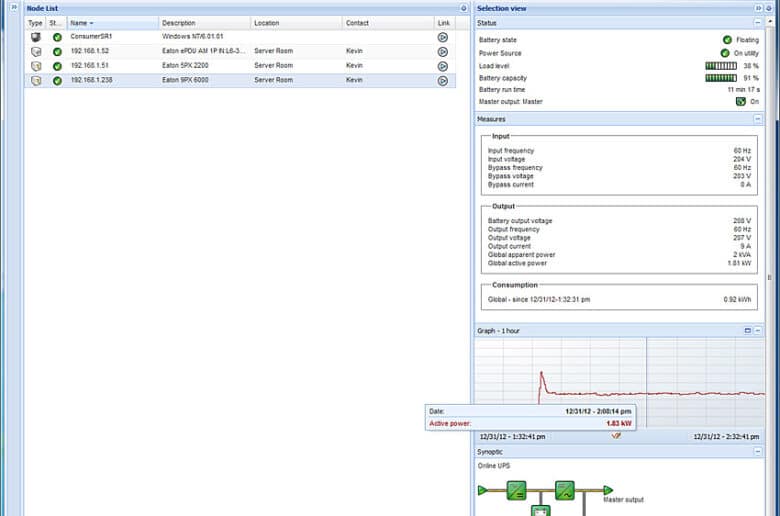Screen dimensions: 780x516
Task: Click Global active power value 1.81 kW
Action: [739, 263]
